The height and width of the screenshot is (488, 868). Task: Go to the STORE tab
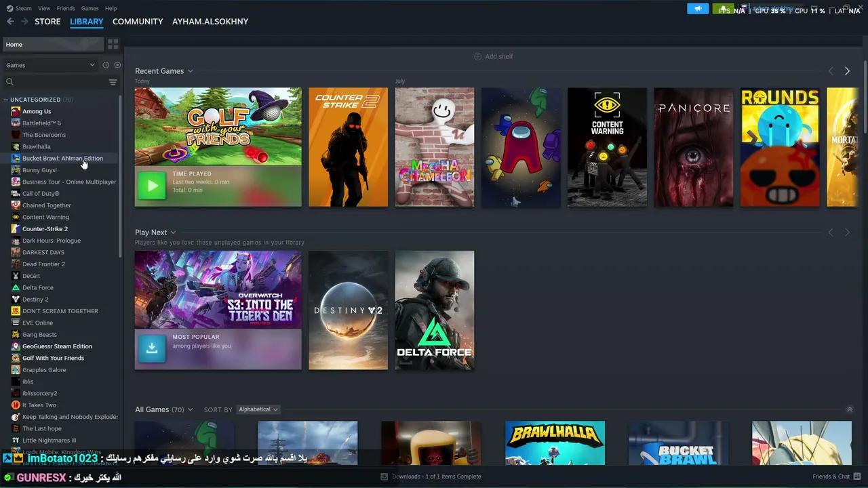tap(47, 22)
